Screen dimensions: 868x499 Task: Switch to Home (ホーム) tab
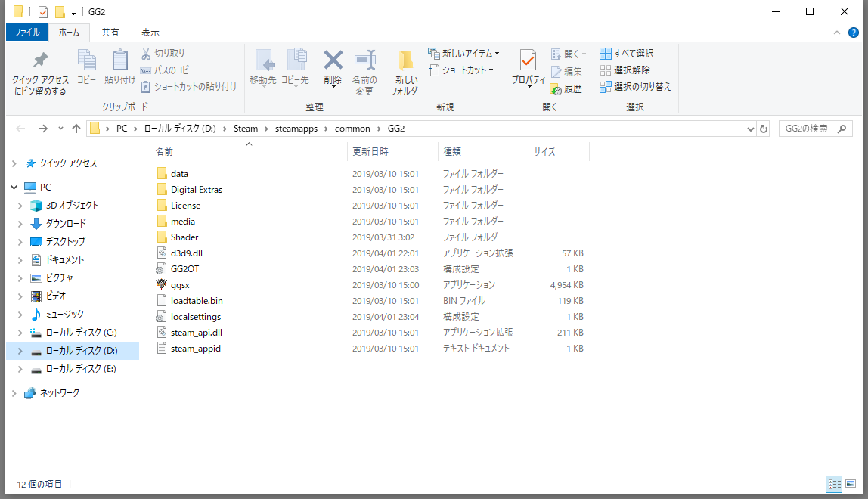click(70, 32)
